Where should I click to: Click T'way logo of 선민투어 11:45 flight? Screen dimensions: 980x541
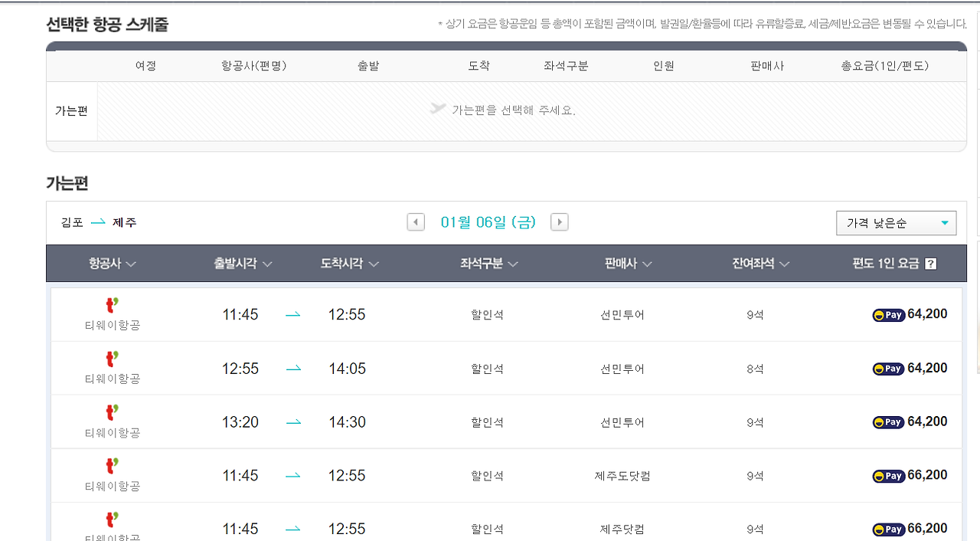click(x=113, y=307)
